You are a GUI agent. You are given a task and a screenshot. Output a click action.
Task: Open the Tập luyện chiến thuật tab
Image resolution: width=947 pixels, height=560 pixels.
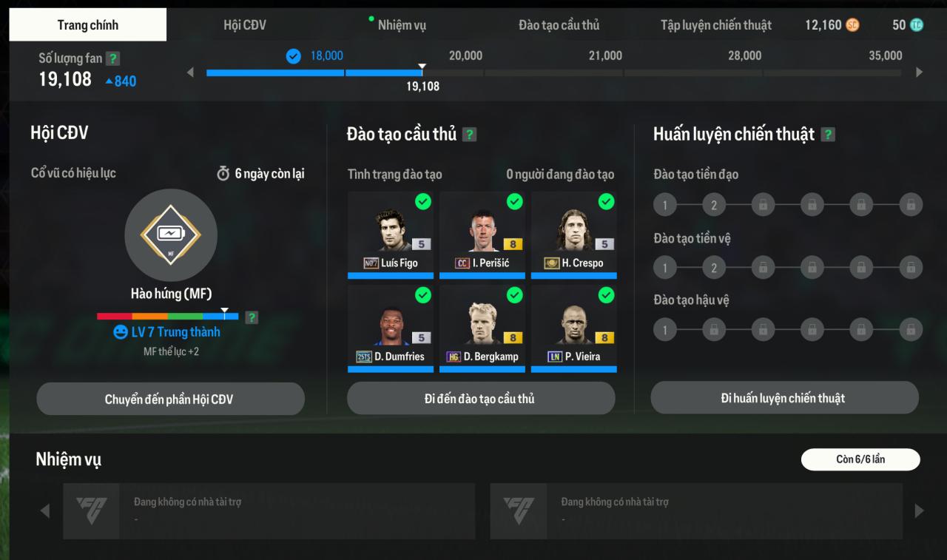point(716,25)
